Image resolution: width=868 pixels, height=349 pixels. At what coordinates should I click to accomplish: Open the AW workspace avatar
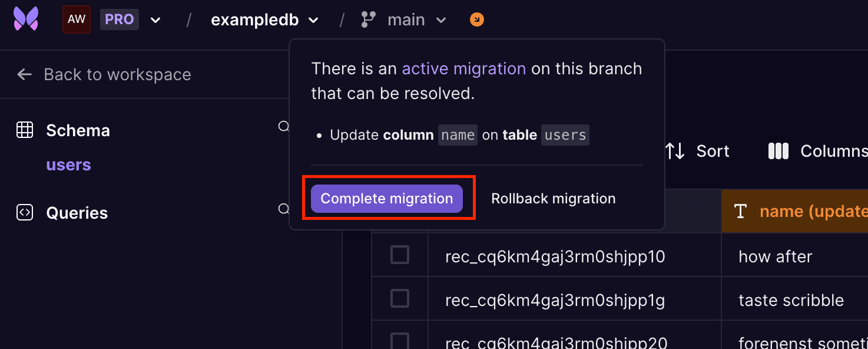pos(76,18)
